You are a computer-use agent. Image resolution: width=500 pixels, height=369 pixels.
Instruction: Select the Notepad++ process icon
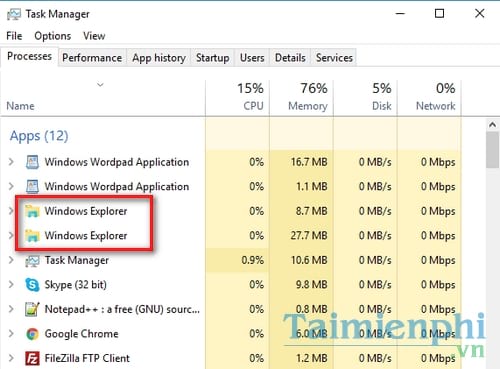coord(32,309)
